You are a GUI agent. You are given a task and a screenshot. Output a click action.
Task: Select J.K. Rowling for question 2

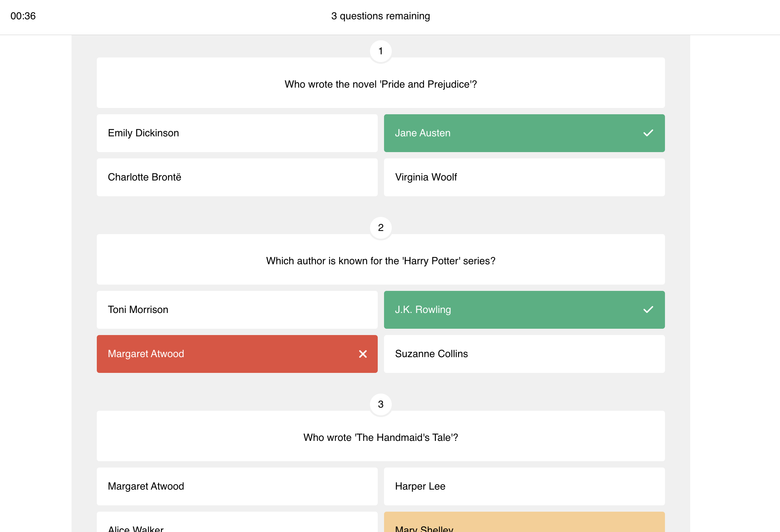(x=524, y=310)
